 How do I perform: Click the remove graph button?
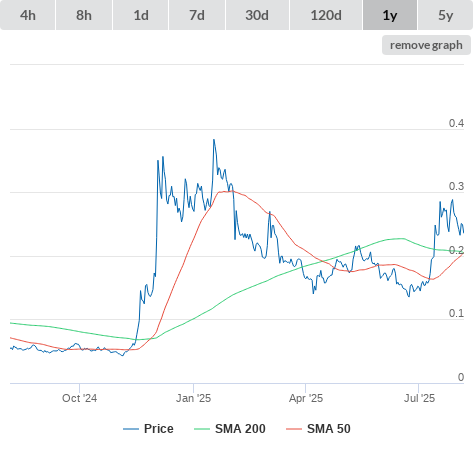click(426, 45)
